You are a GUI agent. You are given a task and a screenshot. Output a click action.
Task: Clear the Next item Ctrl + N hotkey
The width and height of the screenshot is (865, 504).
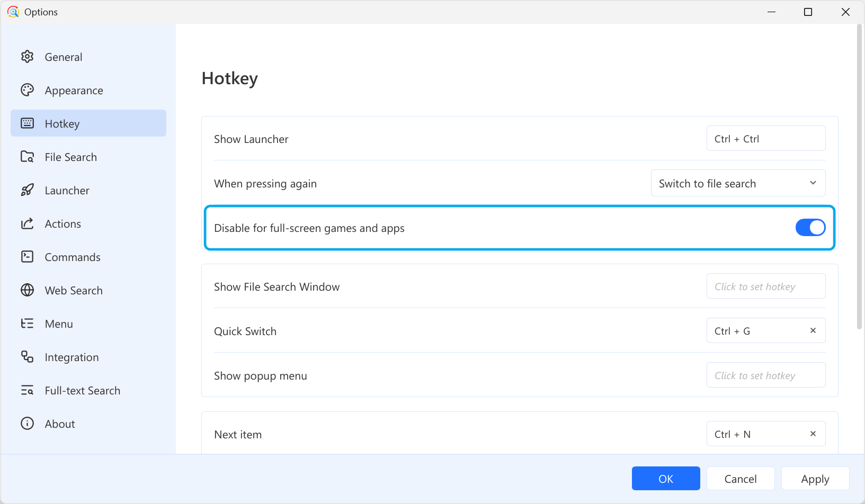click(813, 434)
